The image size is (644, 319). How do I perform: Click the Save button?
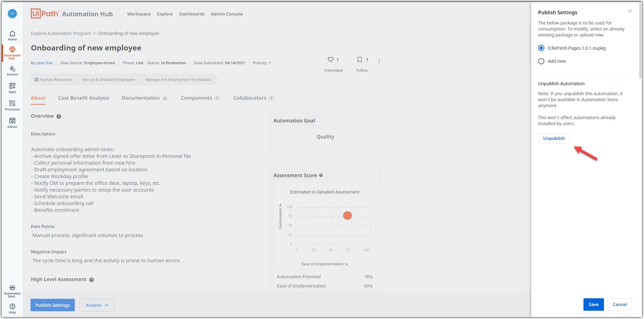pyautogui.click(x=593, y=305)
